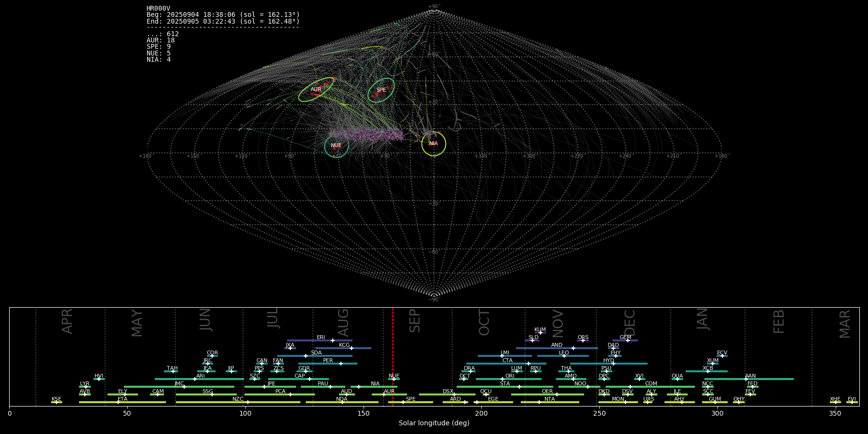Click the ERI shower label in timeline
Screen dimensions: 868x434
[321, 338]
